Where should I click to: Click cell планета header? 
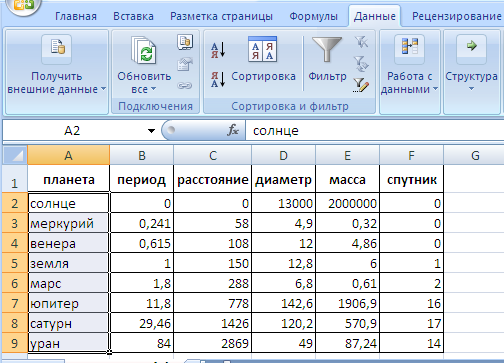[x=69, y=179]
